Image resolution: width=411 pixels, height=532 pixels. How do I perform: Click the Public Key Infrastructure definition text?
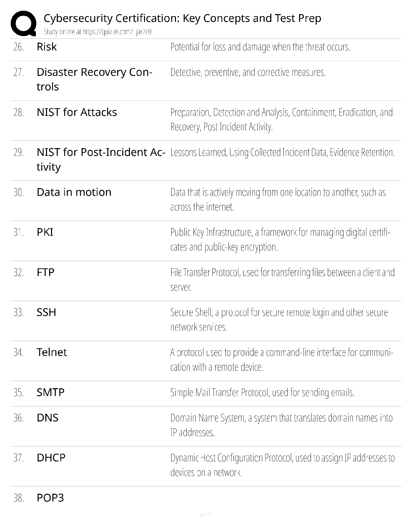coord(280,239)
